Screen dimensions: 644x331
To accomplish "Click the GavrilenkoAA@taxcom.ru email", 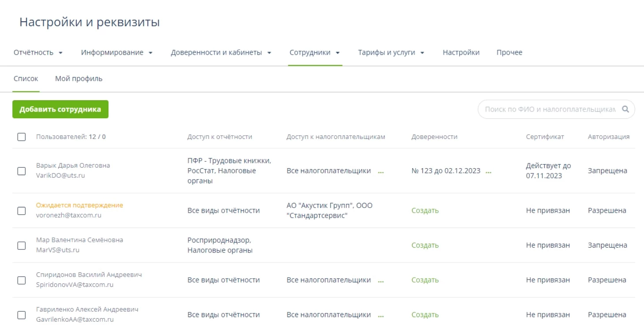I will coord(75,320).
